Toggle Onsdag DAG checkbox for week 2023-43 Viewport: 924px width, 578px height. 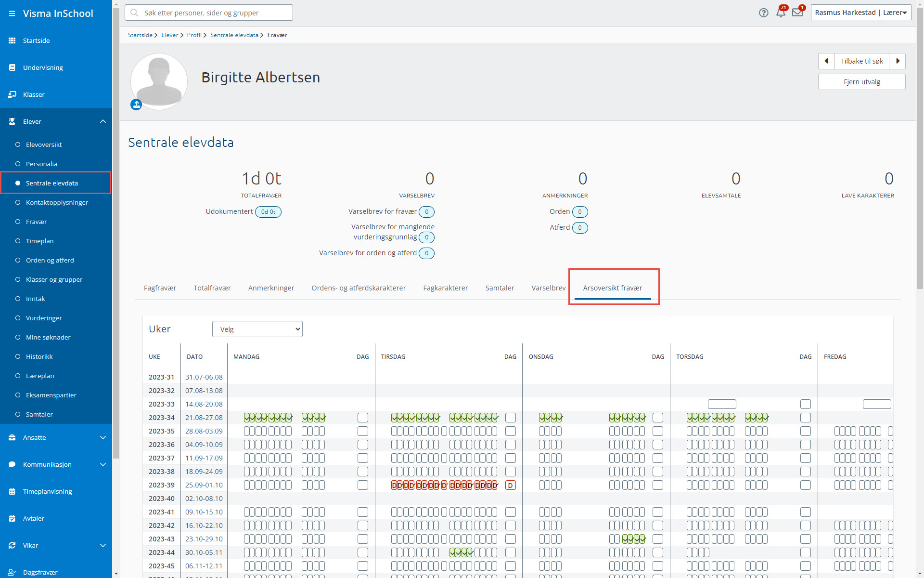point(658,539)
